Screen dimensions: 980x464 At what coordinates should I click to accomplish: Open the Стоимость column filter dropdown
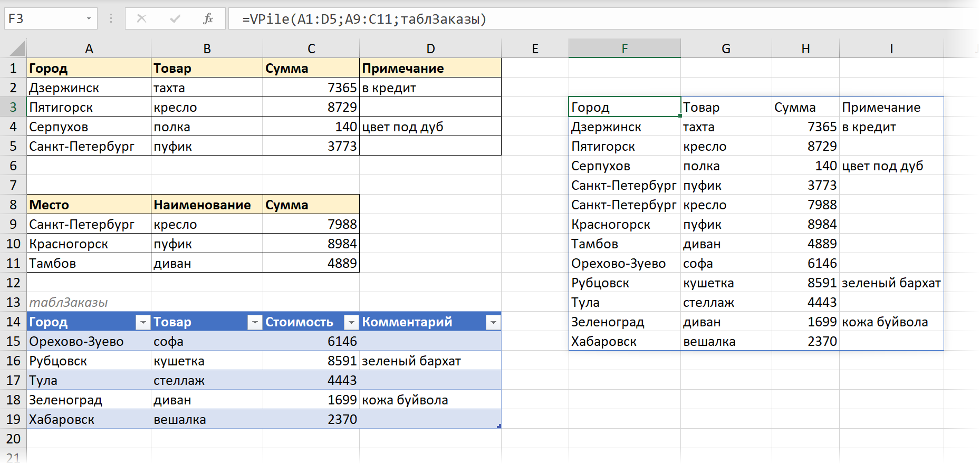pyautogui.click(x=351, y=322)
